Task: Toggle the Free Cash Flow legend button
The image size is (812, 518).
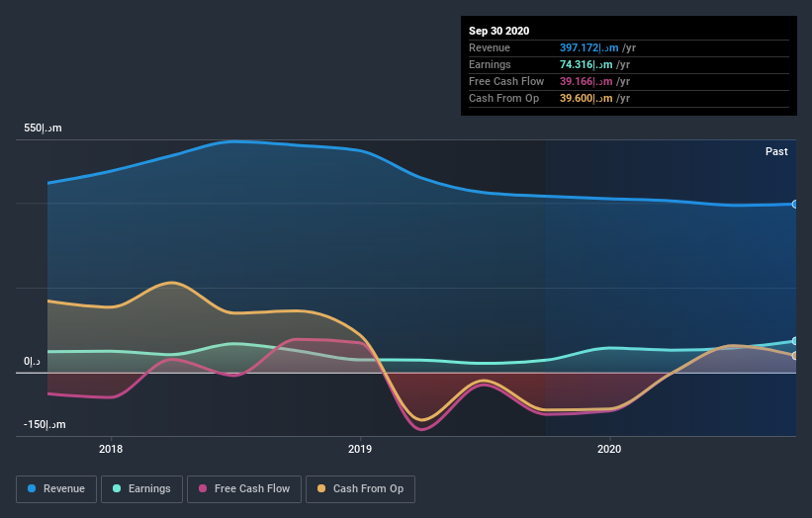Action: [244, 489]
